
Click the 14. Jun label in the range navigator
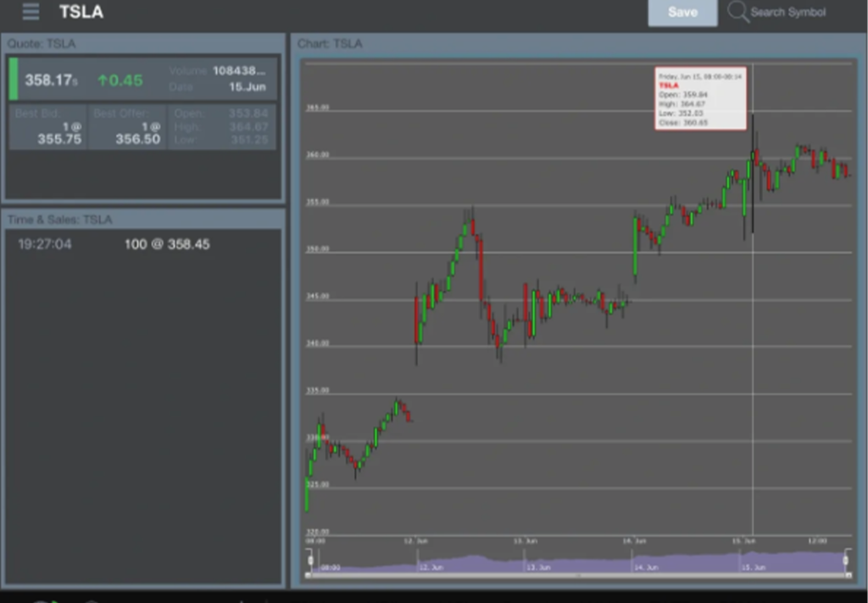[646, 567]
